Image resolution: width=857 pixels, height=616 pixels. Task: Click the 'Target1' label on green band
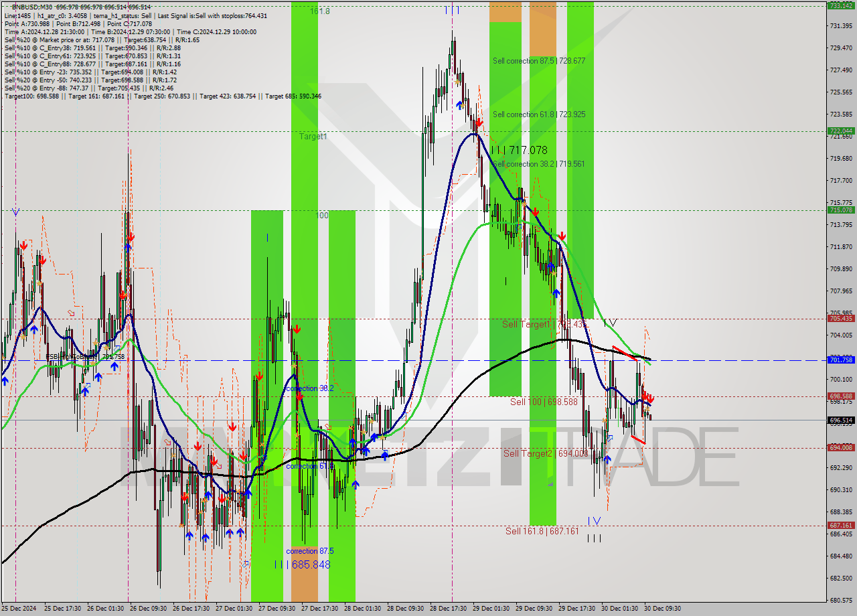point(313,137)
